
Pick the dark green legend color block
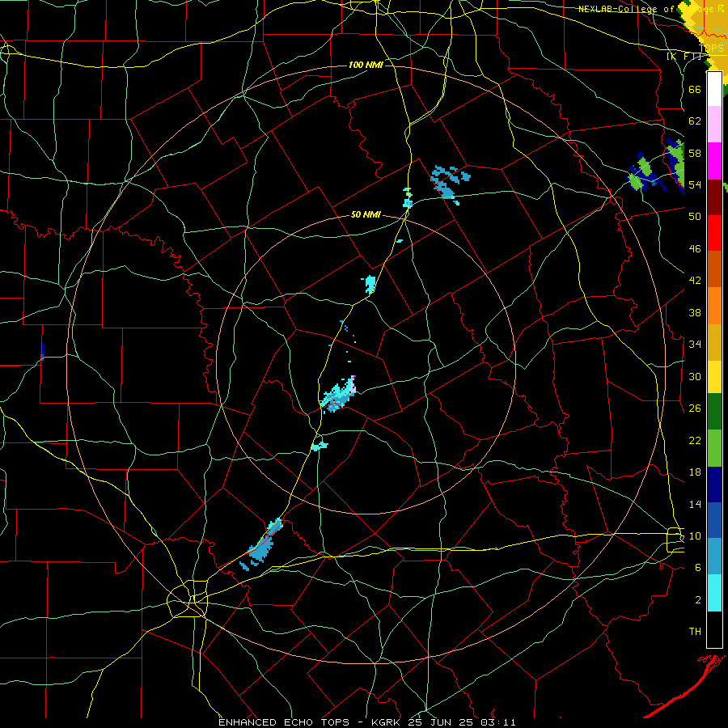pyautogui.click(x=714, y=412)
